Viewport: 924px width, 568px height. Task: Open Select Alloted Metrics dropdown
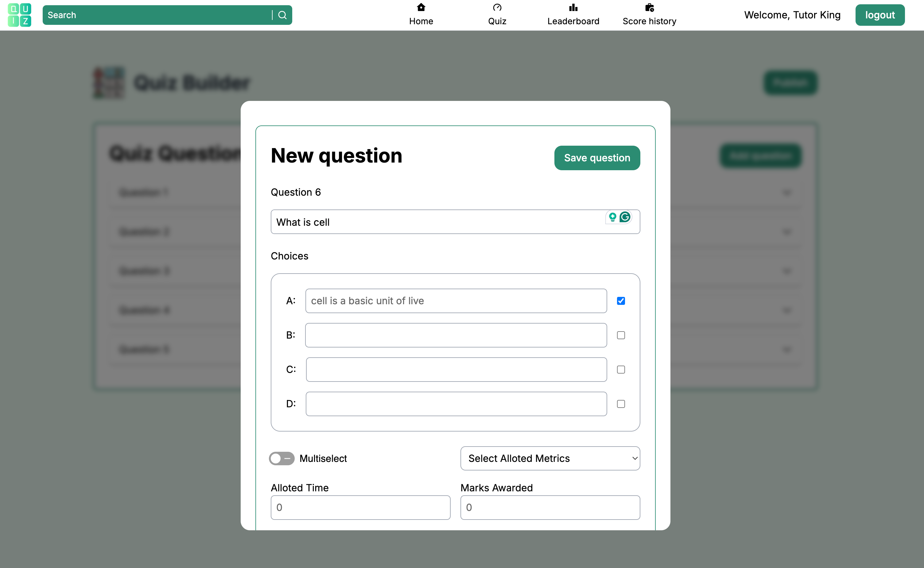coord(550,458)
